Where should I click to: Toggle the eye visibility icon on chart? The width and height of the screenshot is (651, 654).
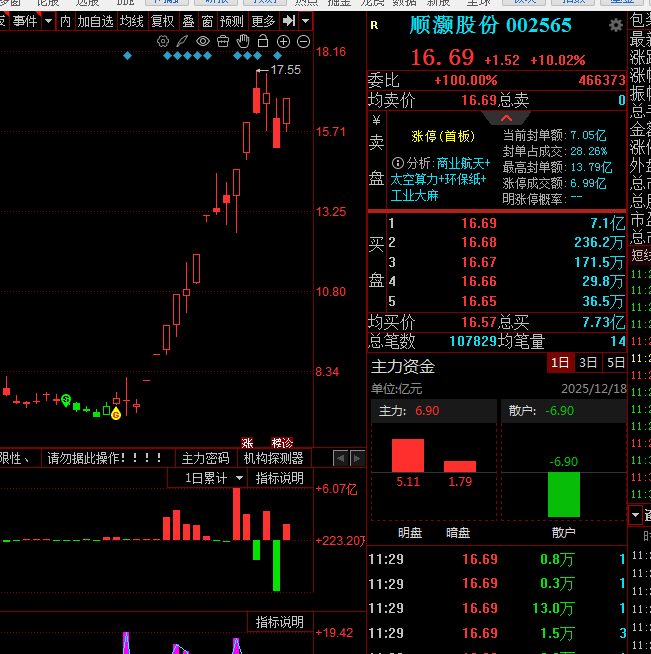pyautogui.click(x=203, y=41)
